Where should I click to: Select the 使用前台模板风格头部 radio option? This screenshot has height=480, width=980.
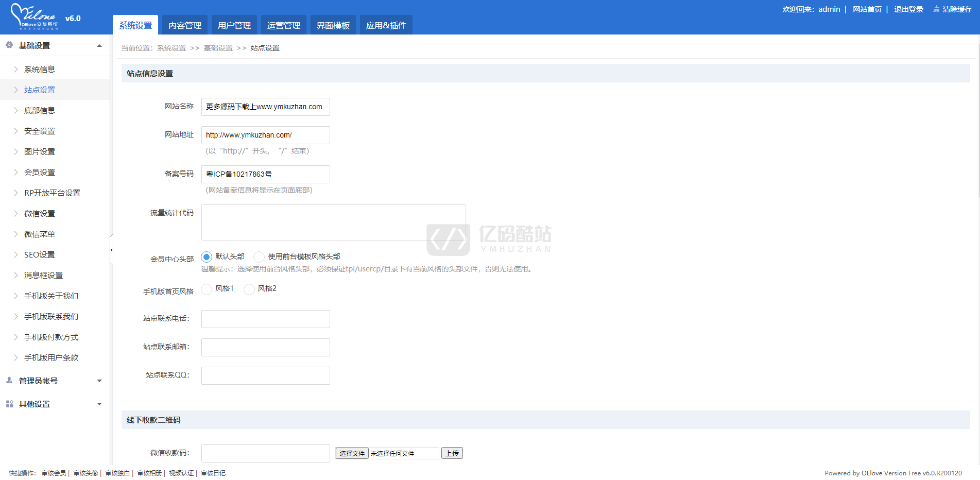[259, 256]
